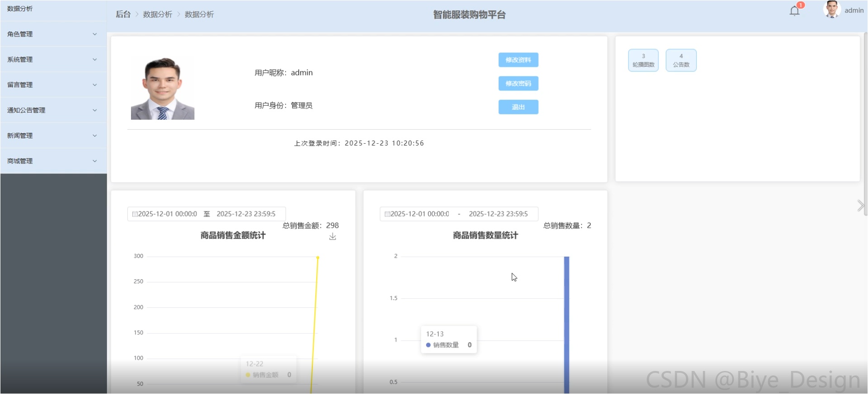Expand the 新闻管理 menu
This screenshot has height=394, width=868.
pos(53,135)
